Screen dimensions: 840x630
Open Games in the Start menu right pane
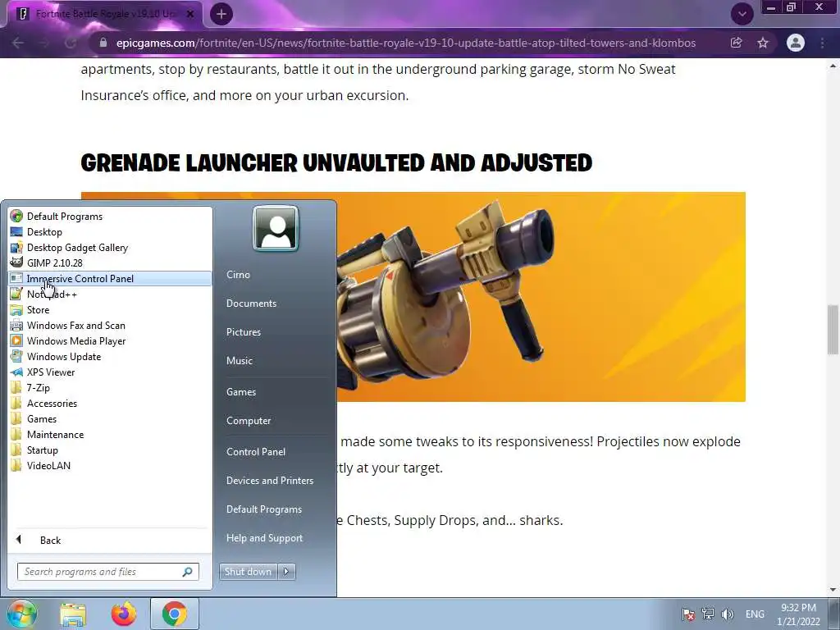tap(241, 392)
